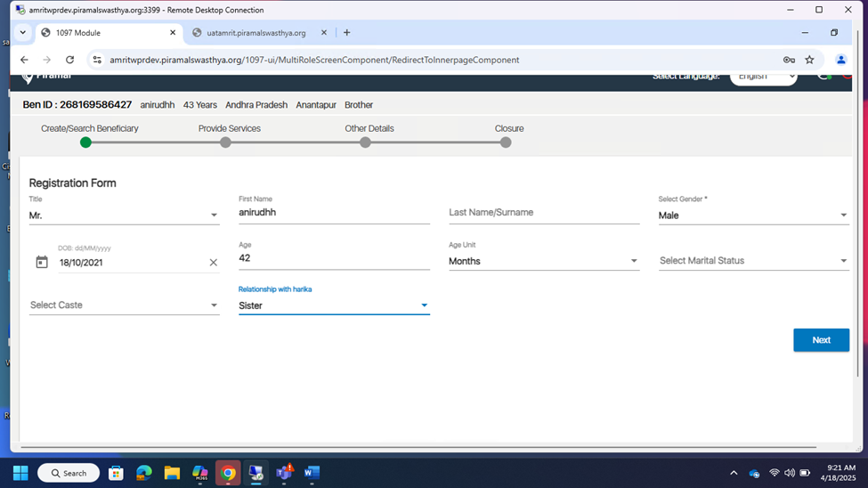The height and width of the screenshot is (488, 868).
Task: Click the Brother relationship text in header
Action: [x=359, y=105]
